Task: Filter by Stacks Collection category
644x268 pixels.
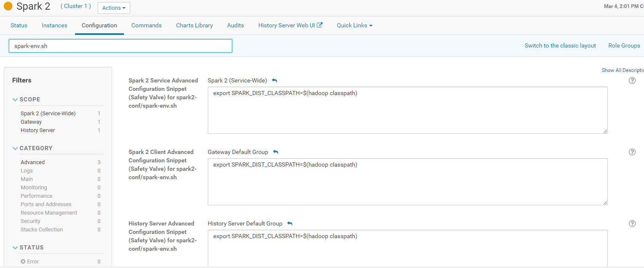Action: [42, 229]
